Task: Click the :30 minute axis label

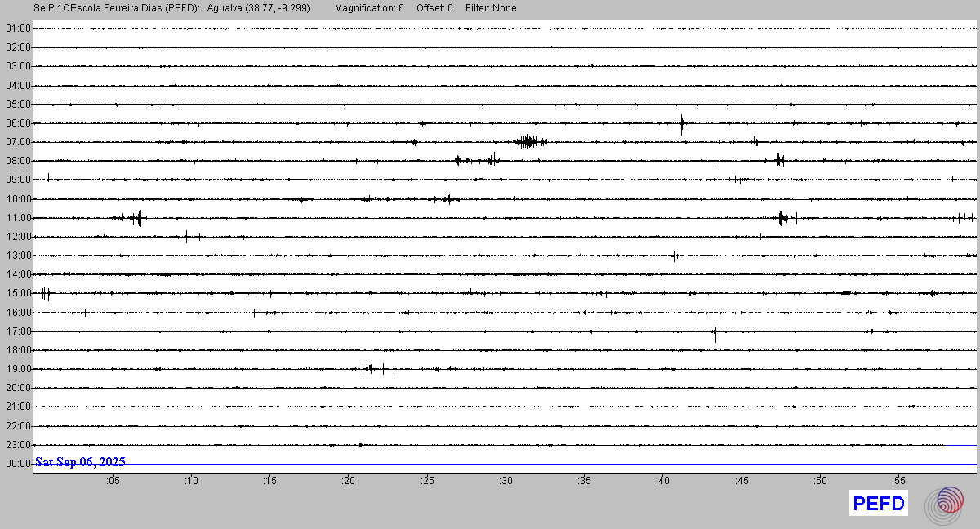Action: [505, 481]
